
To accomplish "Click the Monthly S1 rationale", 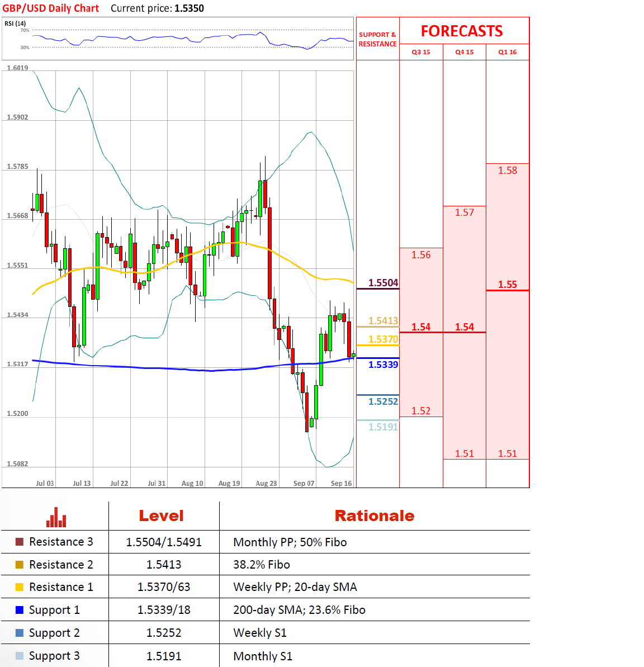I will pos(262,656).
